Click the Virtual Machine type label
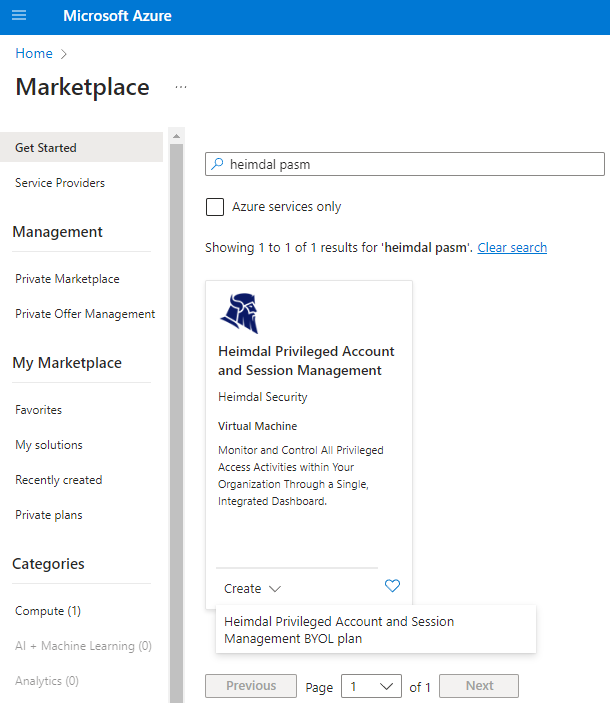 click(x=257, y=426)
